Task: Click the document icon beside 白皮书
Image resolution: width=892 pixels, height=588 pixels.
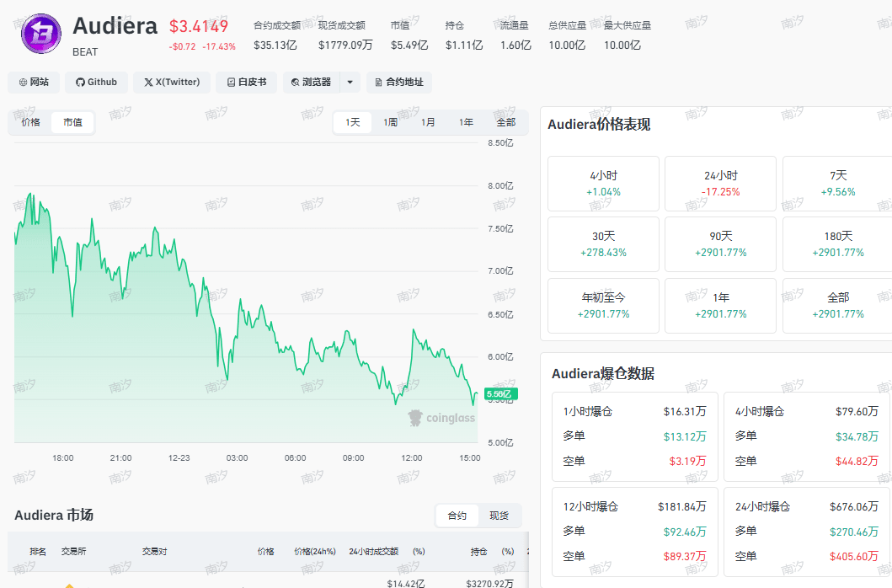Action: [x=231, y=83]
